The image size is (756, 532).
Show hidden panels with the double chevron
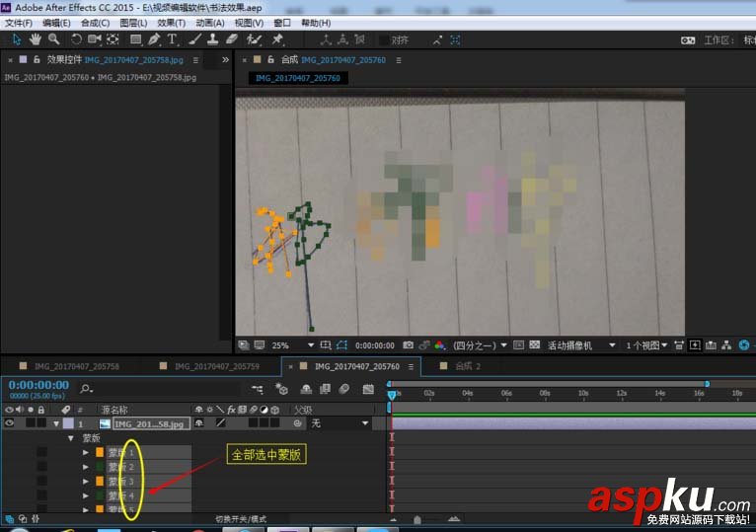coord(225,60)
